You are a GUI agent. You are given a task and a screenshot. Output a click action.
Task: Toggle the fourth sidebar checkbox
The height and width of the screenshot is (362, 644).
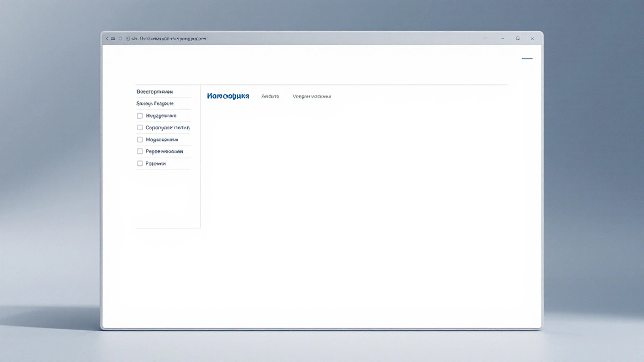click(x=140, y=151)
